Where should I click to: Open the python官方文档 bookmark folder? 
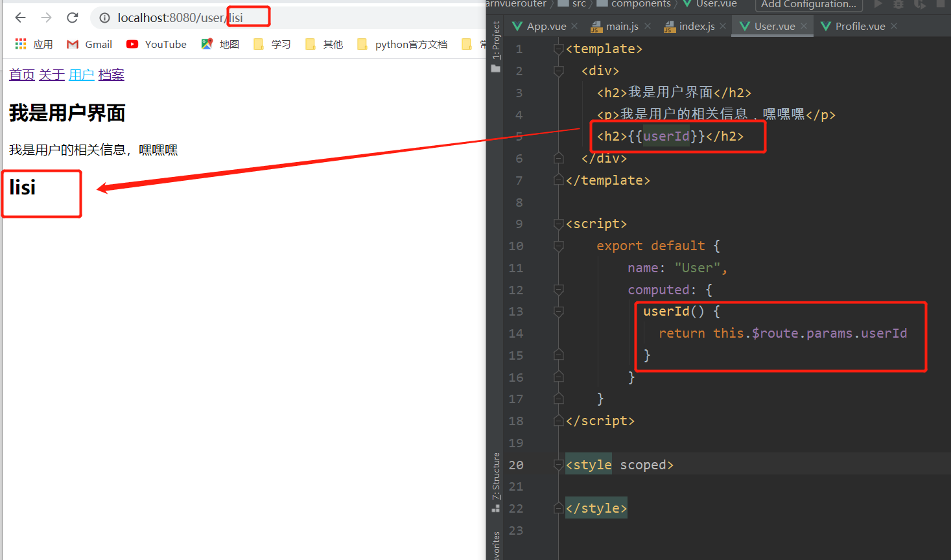pos(402,44)
